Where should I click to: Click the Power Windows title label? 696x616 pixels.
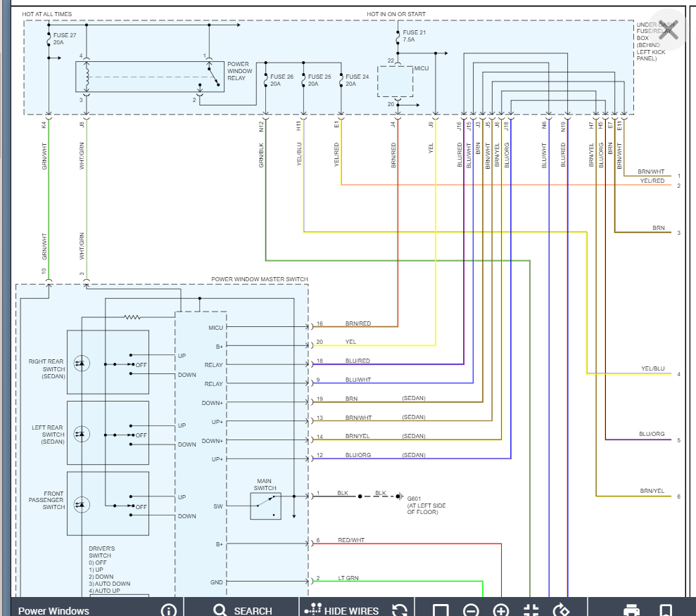[53, 610]
